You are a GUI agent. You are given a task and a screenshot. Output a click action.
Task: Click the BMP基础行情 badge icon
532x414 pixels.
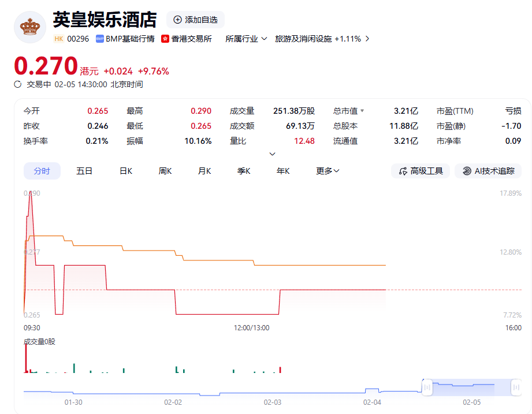(x=99, y=38)
